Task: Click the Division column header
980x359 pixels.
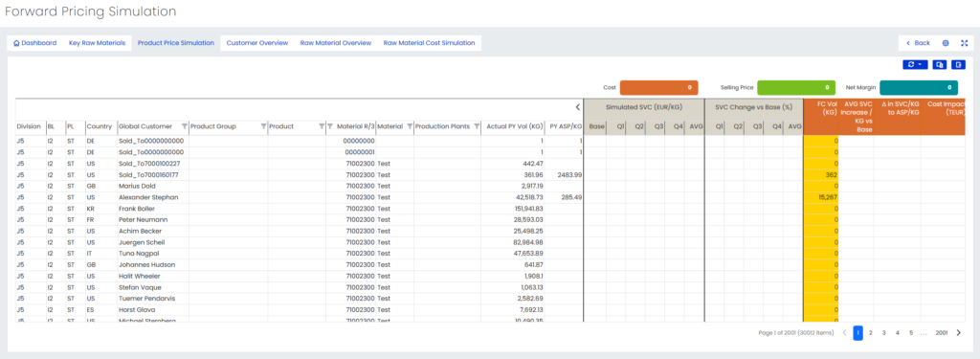Action: pos(29,126)
